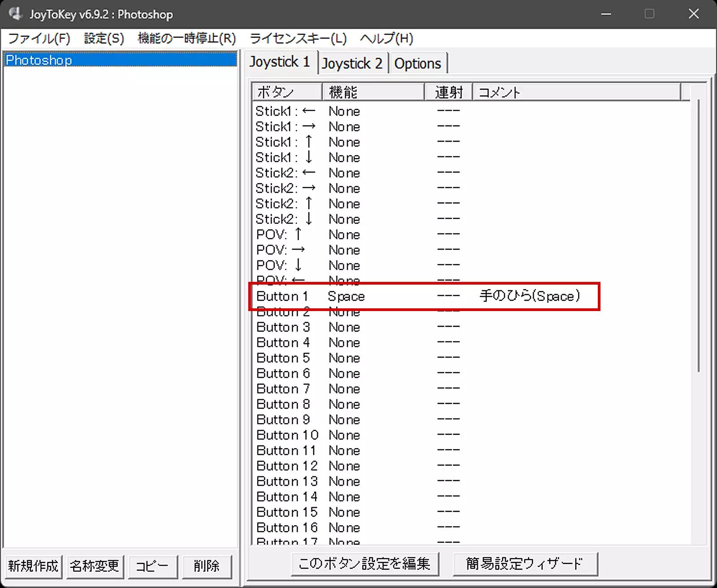Click the 新規作成 button
This screenshot has width=717, height=588.
[x=33, y=566]
